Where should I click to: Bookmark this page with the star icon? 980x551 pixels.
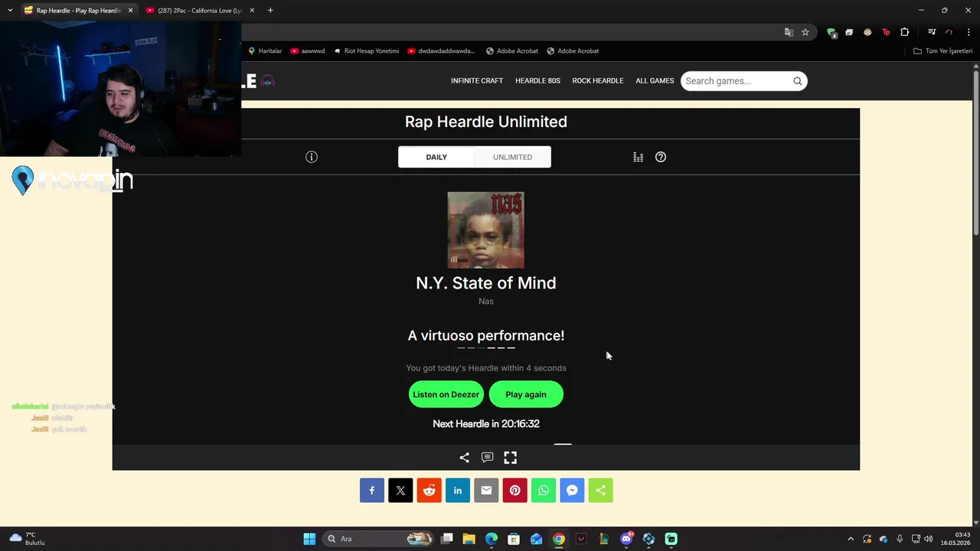tap(805, 32)
